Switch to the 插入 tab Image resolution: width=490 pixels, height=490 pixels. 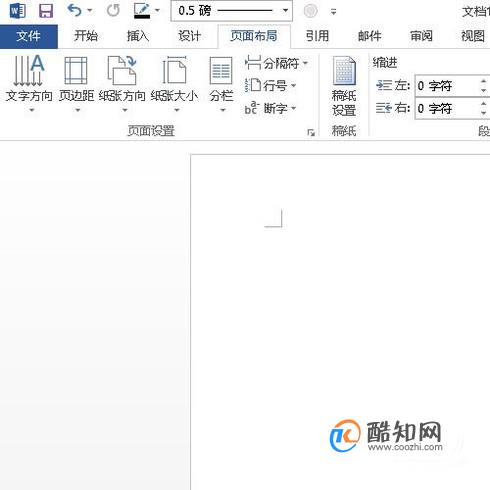[138, 36]
